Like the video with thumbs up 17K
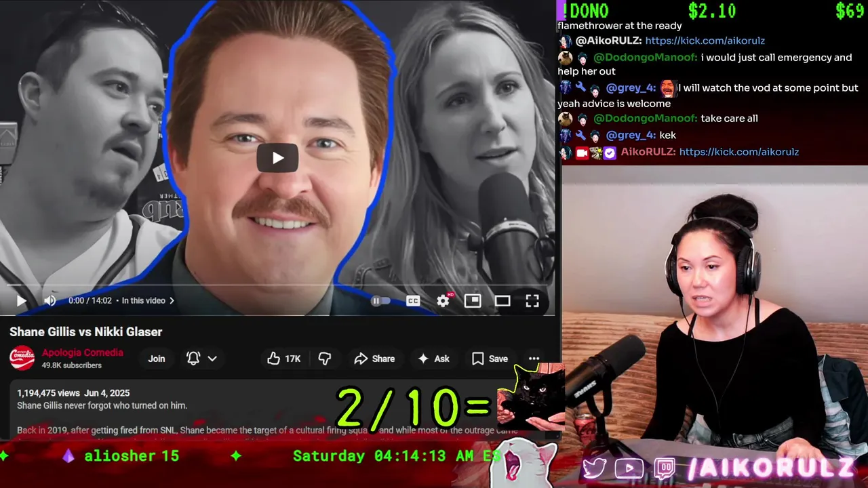 284,359
